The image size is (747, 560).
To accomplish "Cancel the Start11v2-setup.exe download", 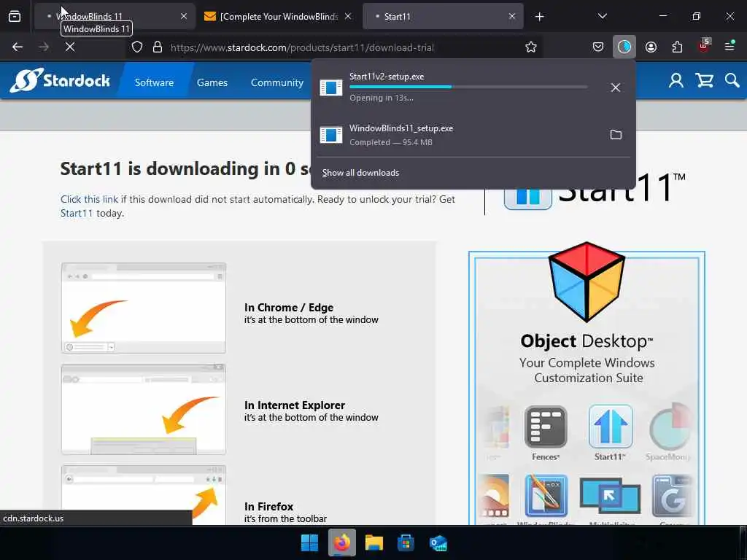I will point(616,87).
